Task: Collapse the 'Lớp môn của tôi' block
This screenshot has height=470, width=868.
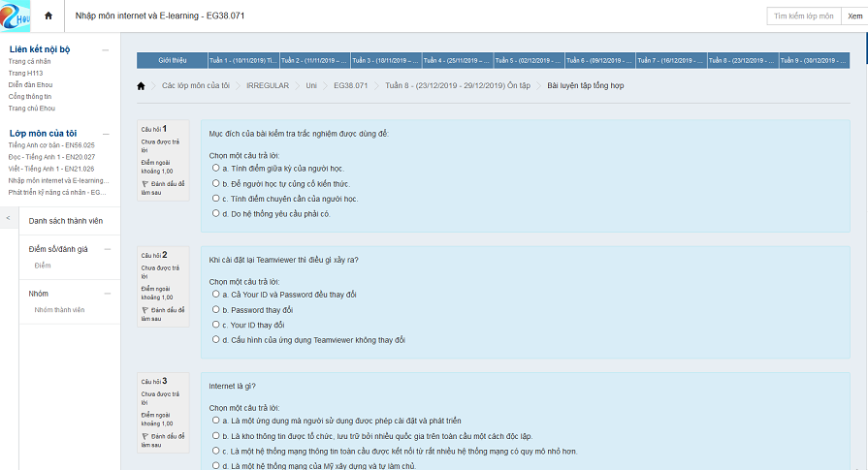Action: click(106, 132)
